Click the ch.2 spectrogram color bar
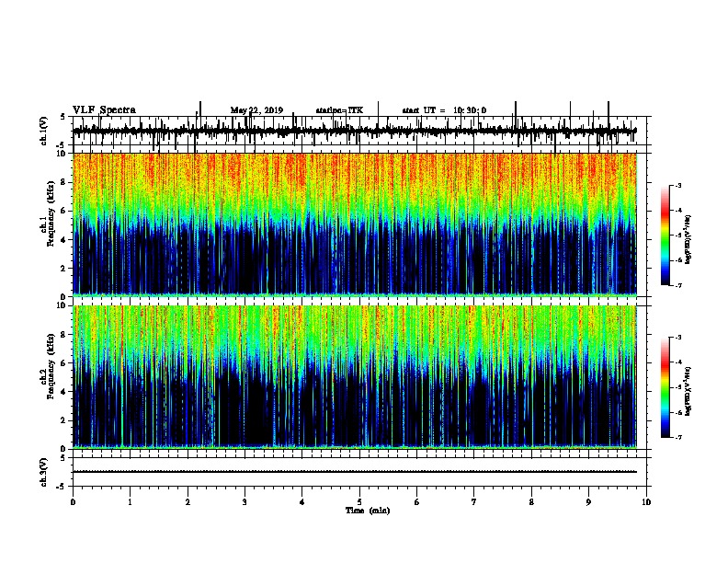 click(665, 387)
